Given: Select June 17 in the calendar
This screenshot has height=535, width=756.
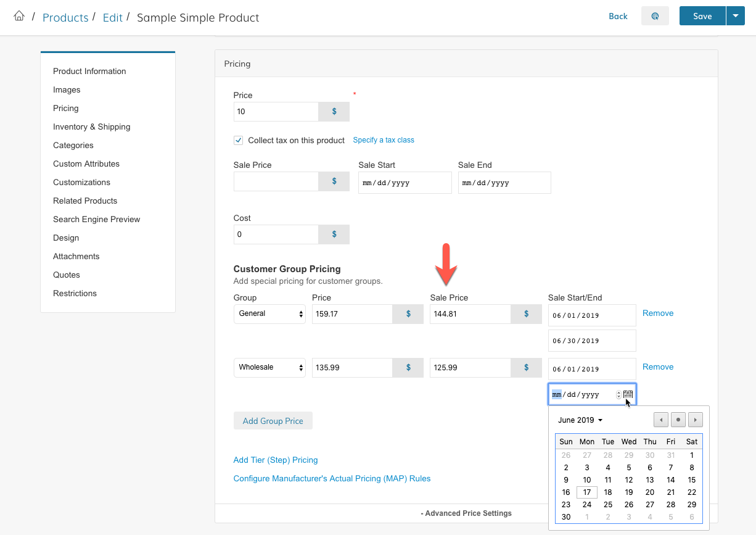Looking at the screenshot, I should [587, 492].
